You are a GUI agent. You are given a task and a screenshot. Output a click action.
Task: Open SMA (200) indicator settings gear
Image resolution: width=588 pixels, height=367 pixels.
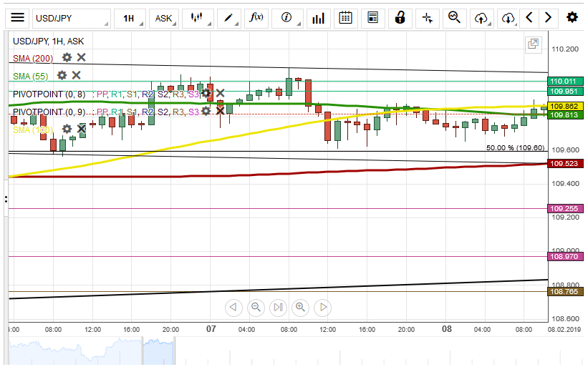[67, 57]
